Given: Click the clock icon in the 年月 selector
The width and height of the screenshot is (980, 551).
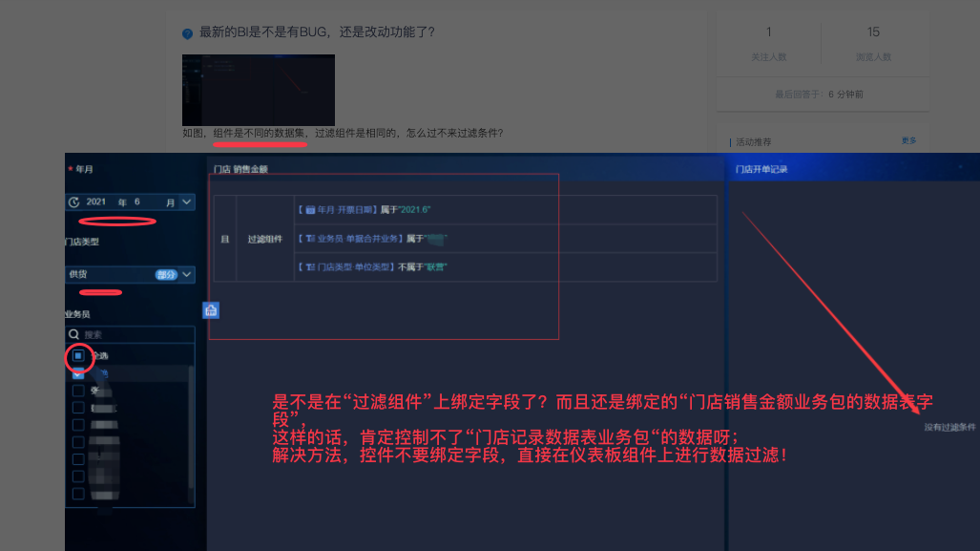Looking at the screenshot, I should (x=73, y=202).
